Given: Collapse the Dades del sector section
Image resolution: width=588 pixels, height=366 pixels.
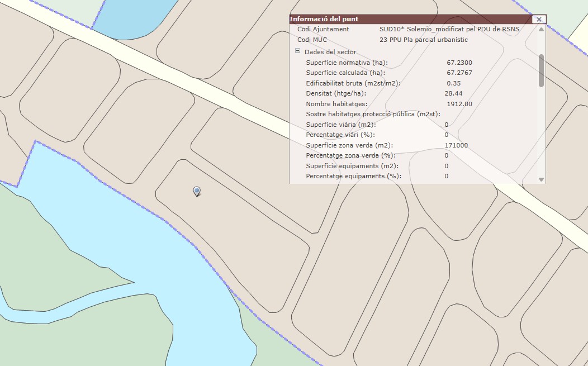Looking at the screenshot, I should click(x=298, y=51).
